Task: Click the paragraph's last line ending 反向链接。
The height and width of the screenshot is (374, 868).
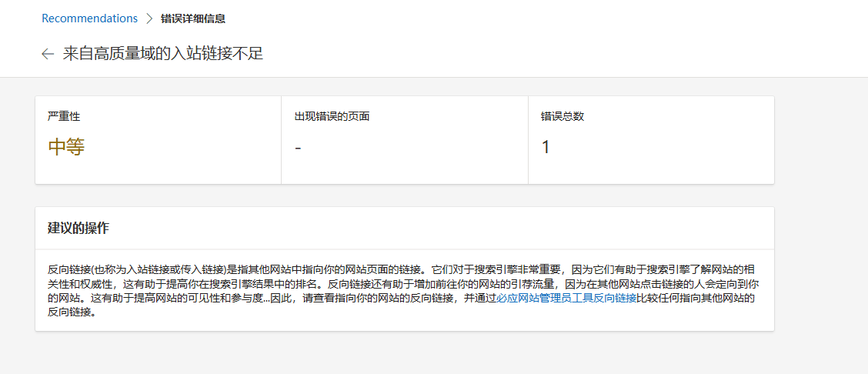Action: pyautogui.click(x=71, y=312)
